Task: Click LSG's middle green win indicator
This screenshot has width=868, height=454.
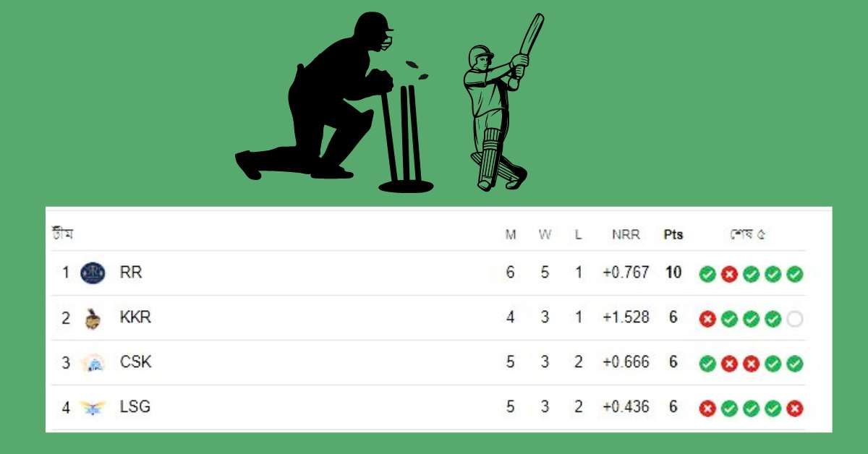Action: (x=750, y=407)
